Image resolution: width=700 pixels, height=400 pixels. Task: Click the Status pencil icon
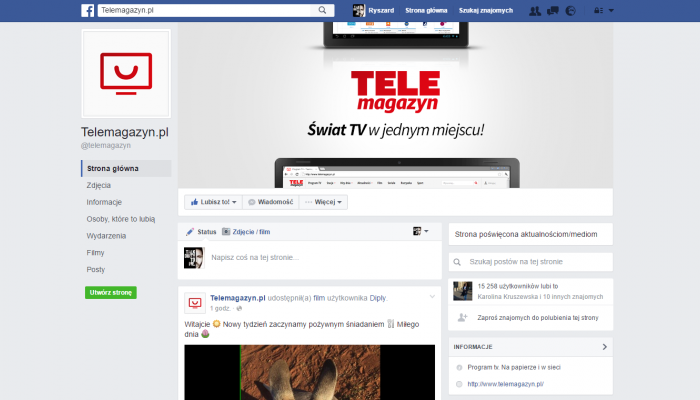click(x=190, y=231)
